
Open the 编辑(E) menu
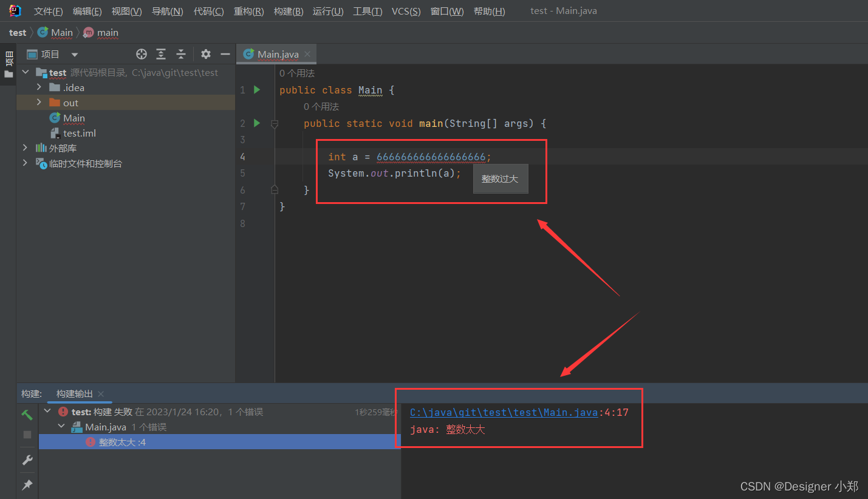coord(87,12)
